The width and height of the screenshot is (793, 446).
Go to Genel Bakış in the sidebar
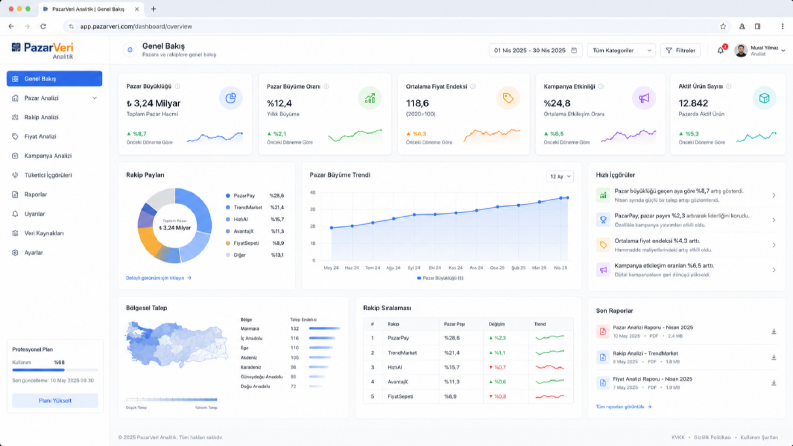54,79
